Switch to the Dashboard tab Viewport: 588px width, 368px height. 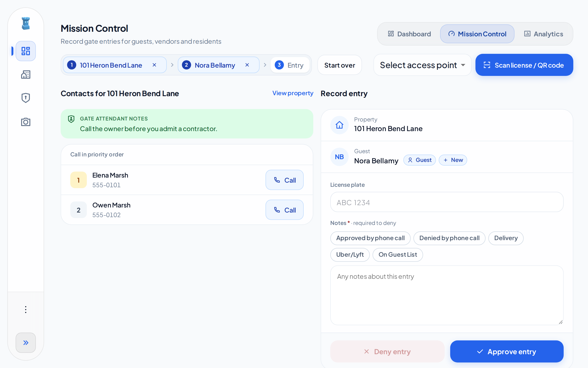409,34
